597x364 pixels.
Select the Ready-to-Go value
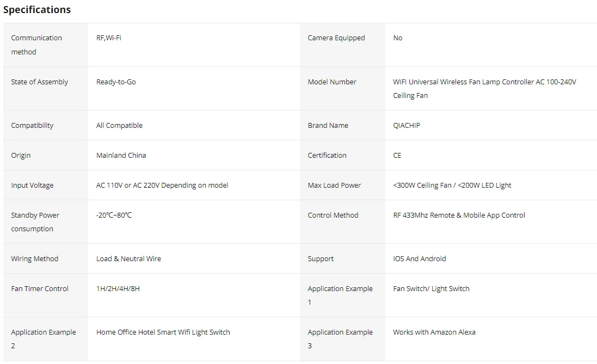tap(116, 82)
